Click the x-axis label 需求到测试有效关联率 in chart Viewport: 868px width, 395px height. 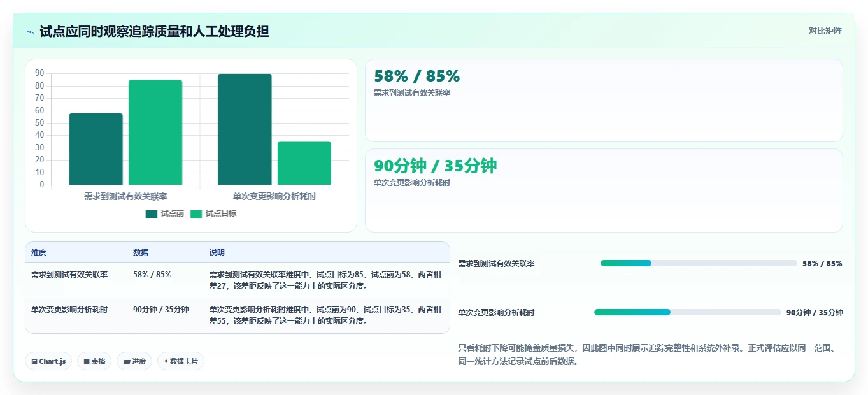125,196
